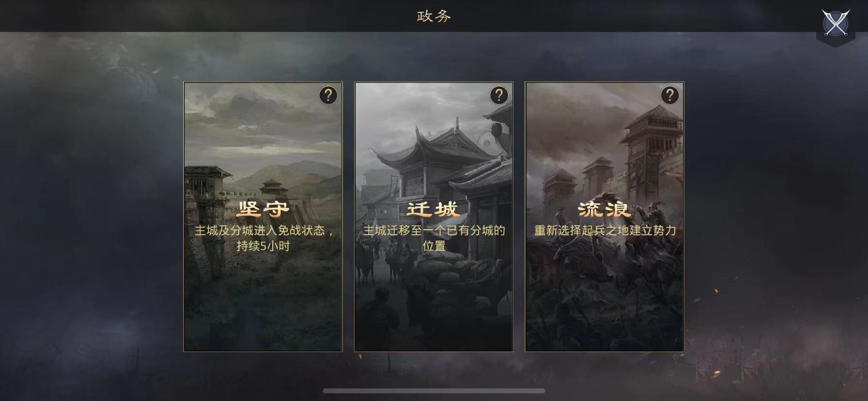This screenshot has width=868, height=401.
Task: Select the 迁城 title text
Action: 434,209
